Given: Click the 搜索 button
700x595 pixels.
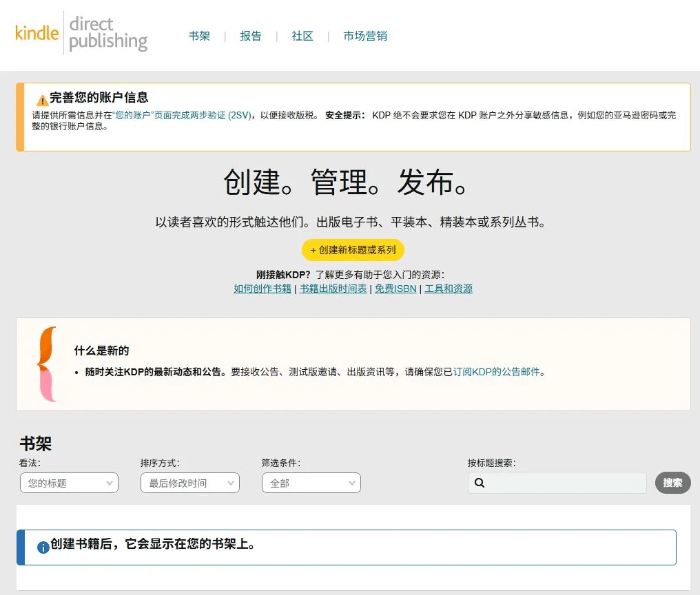Looking at the screenshot, I should (x=672, y=483).
